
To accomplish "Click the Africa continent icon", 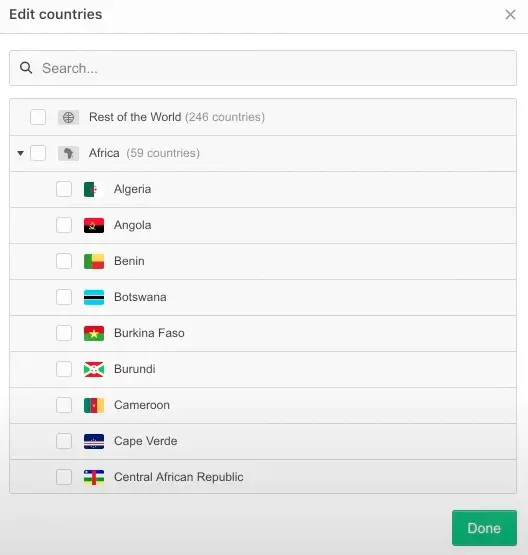I will 68,153.
